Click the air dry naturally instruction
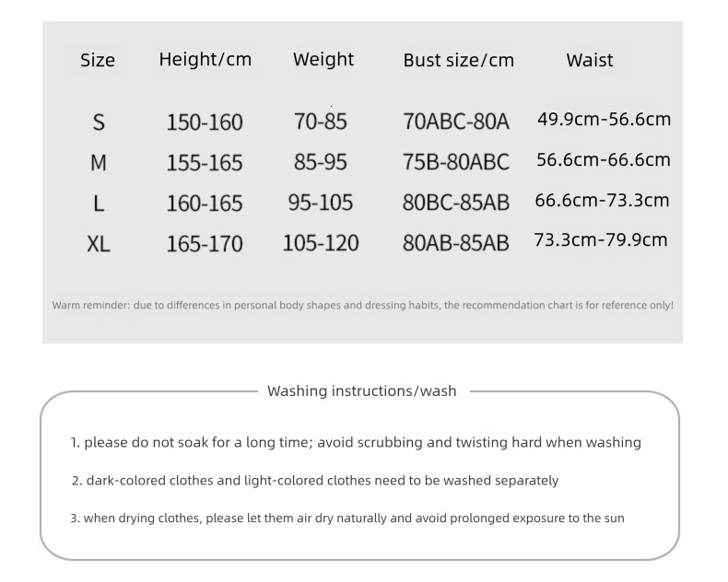This screenshot has height=582, width=728. tap(347, 518)
